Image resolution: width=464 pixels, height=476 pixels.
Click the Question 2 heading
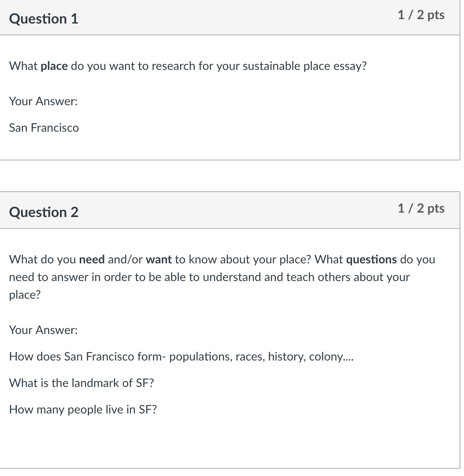(x=44, y=212)
